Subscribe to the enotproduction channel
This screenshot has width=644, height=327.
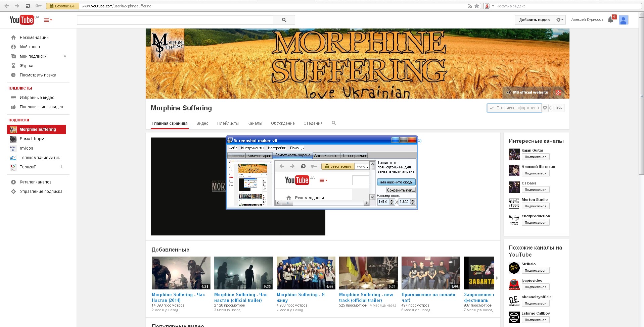[536, 223]
